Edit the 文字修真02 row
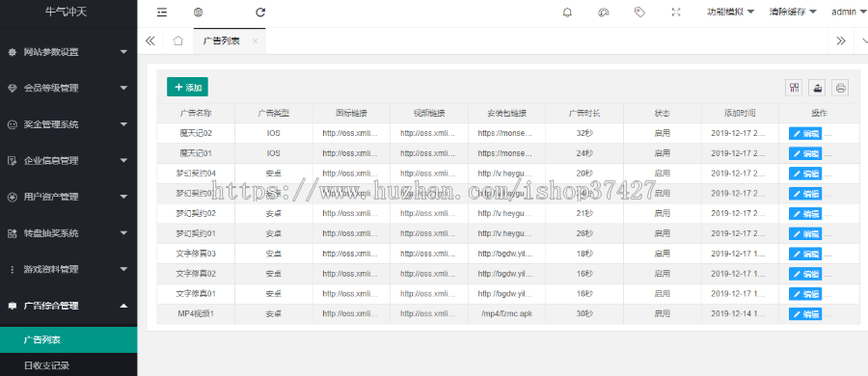The height and width of the screenshot is (376, 868). coord(805,274)
